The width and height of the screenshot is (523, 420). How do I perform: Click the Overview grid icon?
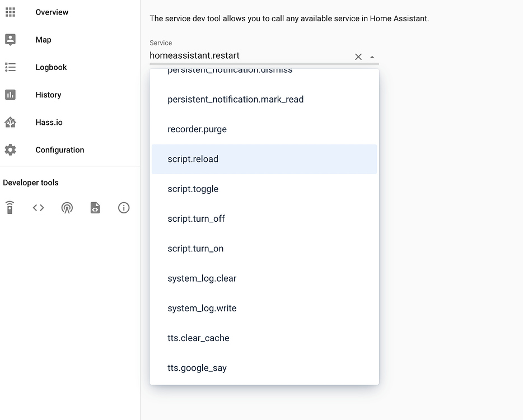[10, 12]
